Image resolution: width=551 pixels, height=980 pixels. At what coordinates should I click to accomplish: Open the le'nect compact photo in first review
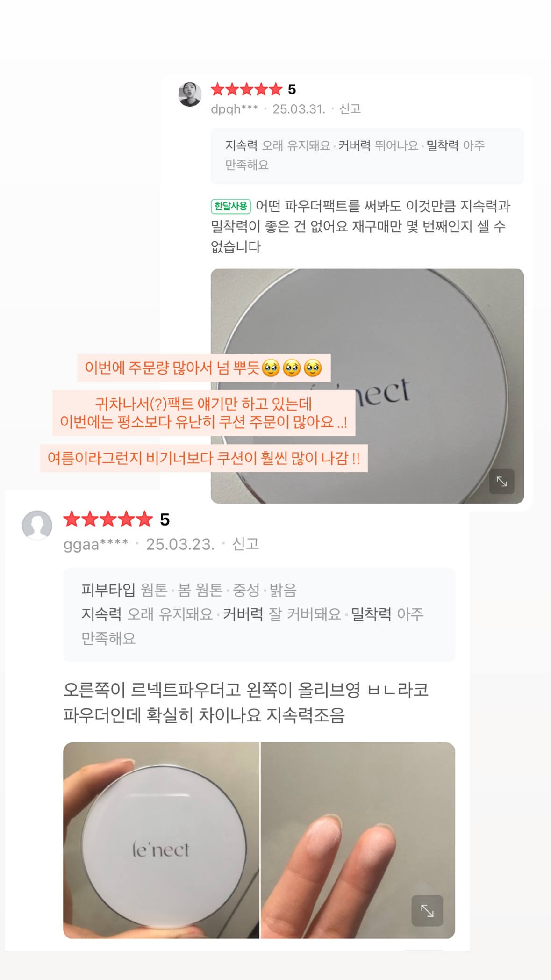[367, 386]
